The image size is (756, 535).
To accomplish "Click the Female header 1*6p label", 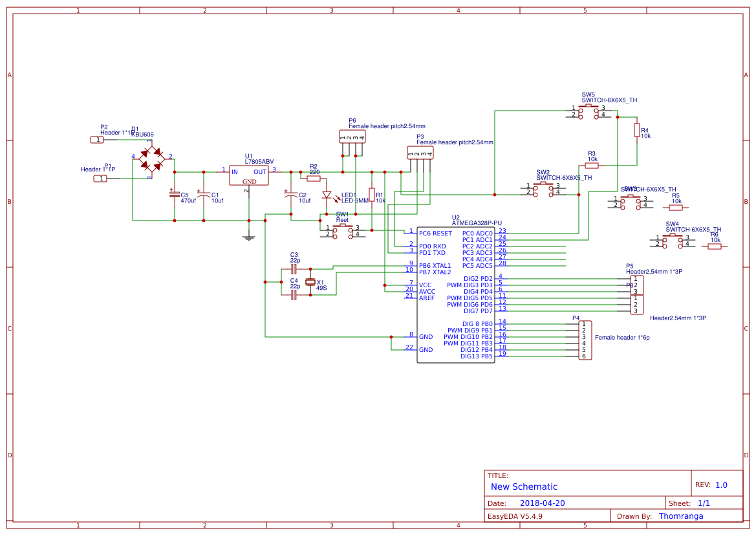I will [x=622, y=338].
